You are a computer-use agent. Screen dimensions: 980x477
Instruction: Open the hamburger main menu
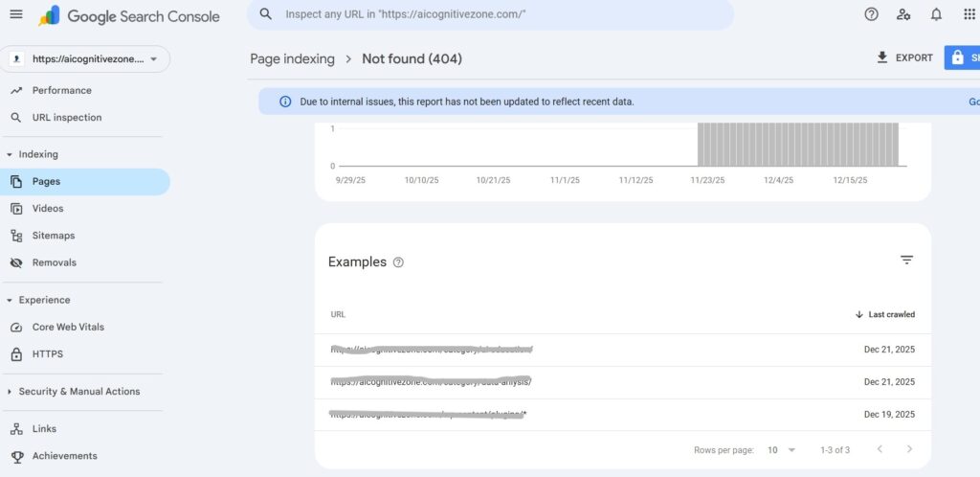click(15, 14)
